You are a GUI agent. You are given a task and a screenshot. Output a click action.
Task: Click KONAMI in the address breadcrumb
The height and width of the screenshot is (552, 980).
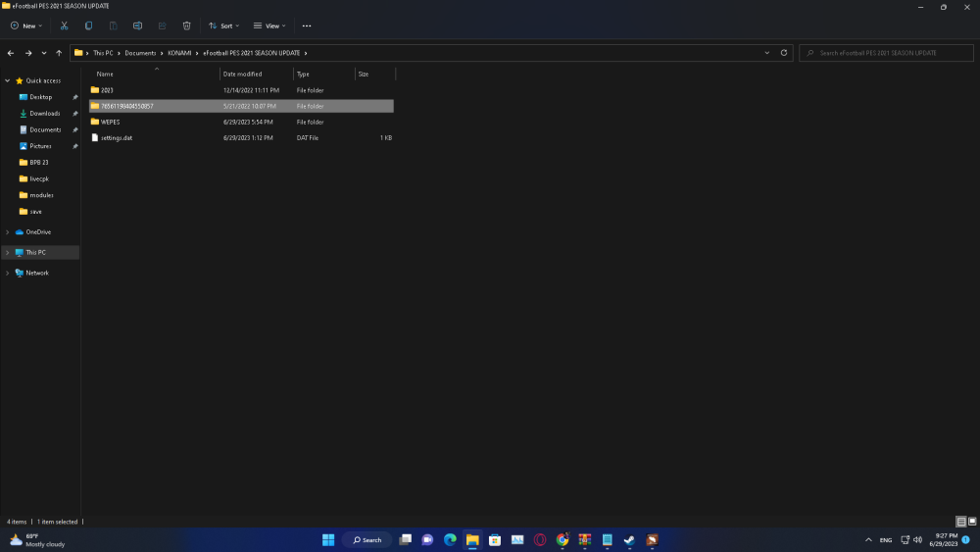point(179,53)
